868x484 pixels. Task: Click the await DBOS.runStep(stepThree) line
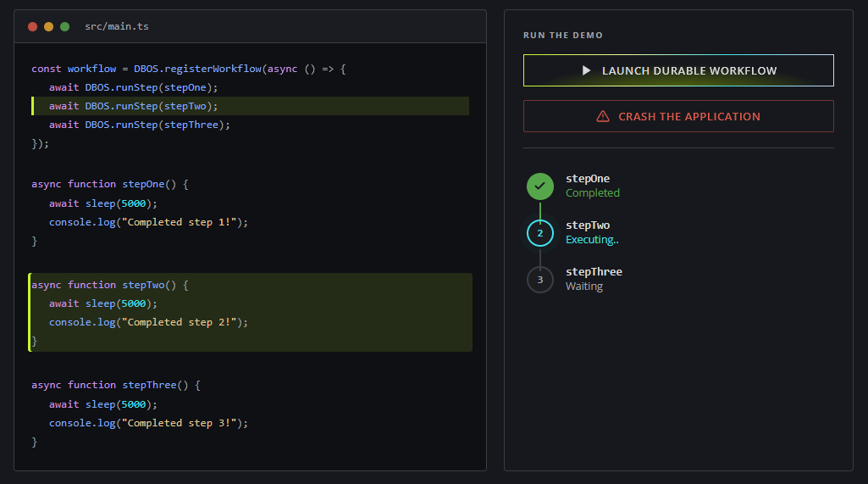(x=140, y=125)
